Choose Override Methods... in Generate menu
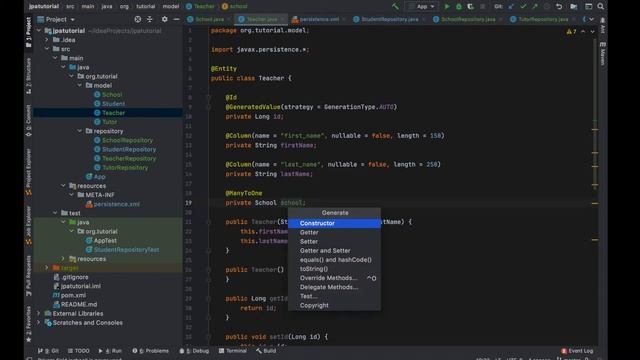 (334, 278)
